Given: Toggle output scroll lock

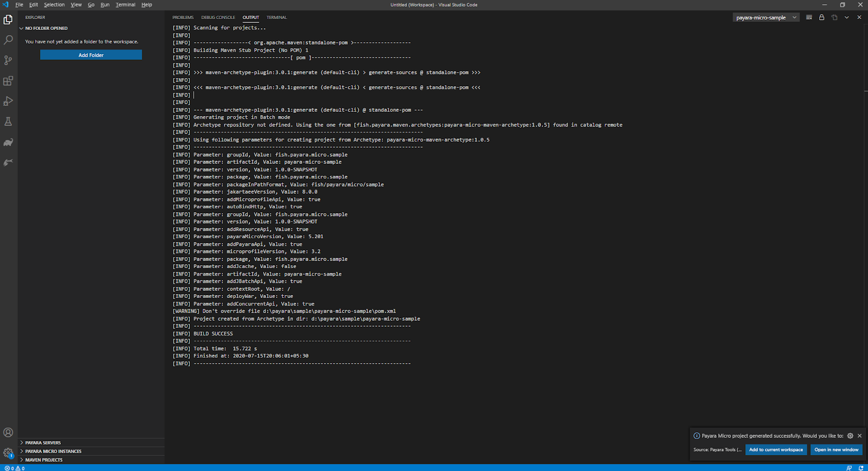Looking at the screenshot, I should coord(821,17).
